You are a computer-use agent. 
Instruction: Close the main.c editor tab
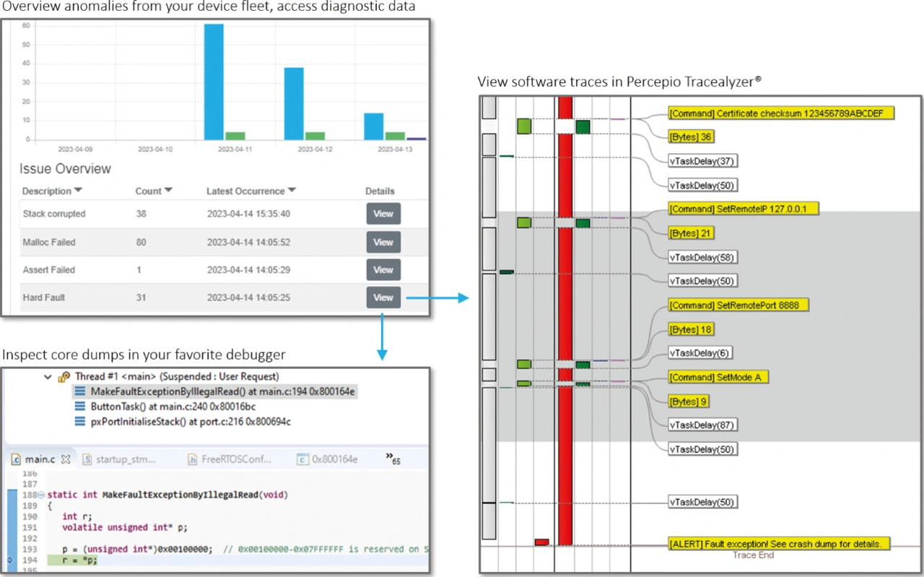65,459
